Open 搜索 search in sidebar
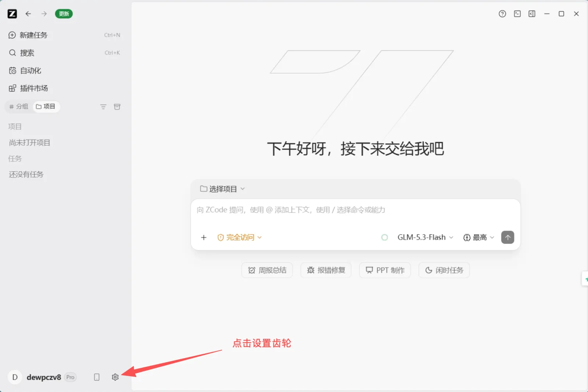This screenshot has width=588, height=392. [64, 53]
